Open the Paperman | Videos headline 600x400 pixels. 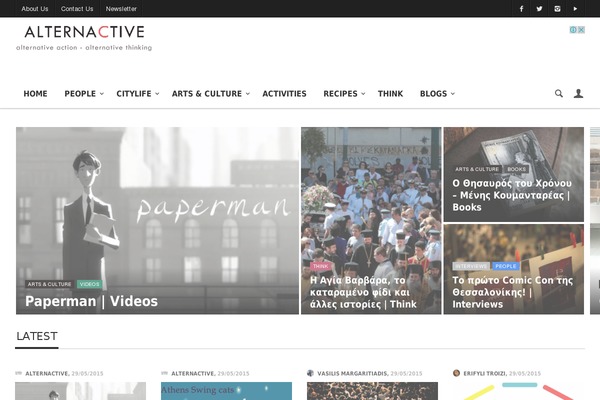(91, 301)
